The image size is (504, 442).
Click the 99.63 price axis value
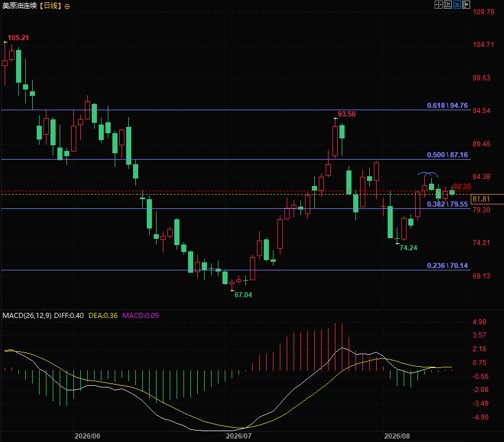[482, 78]
